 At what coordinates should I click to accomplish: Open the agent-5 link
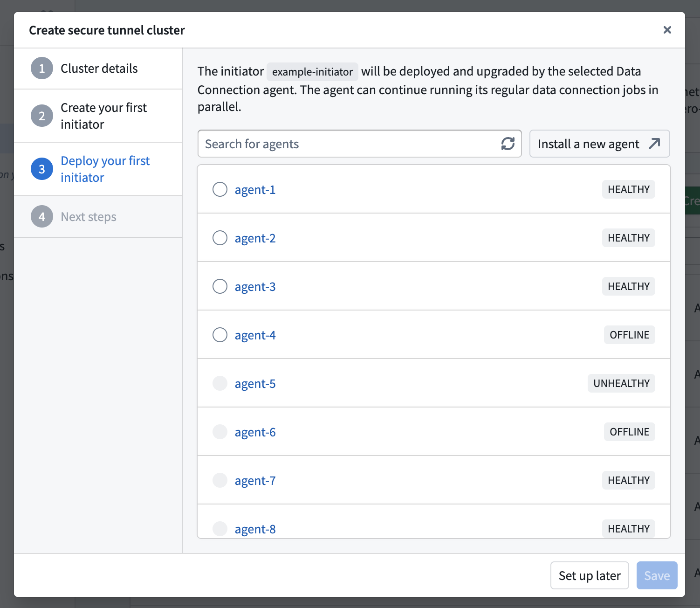tap(255, 384)
